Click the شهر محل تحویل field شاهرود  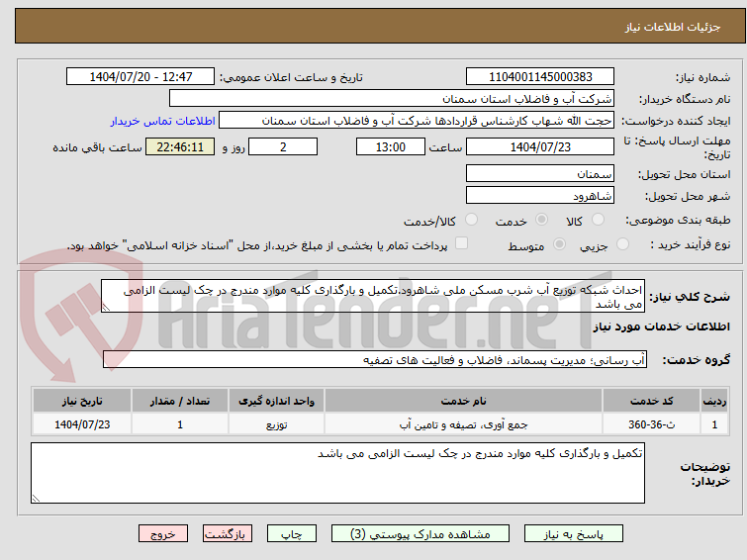click(540, 195)
